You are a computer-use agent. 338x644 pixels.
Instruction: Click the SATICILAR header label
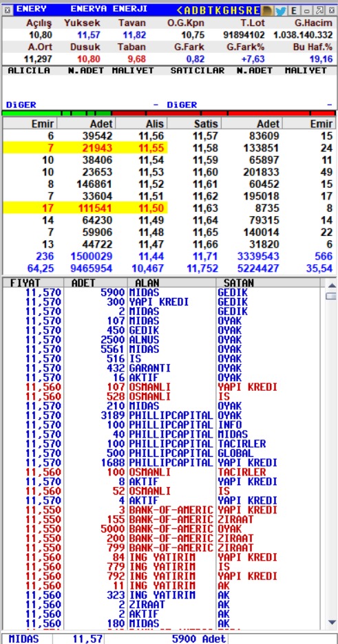click(198, 71)
